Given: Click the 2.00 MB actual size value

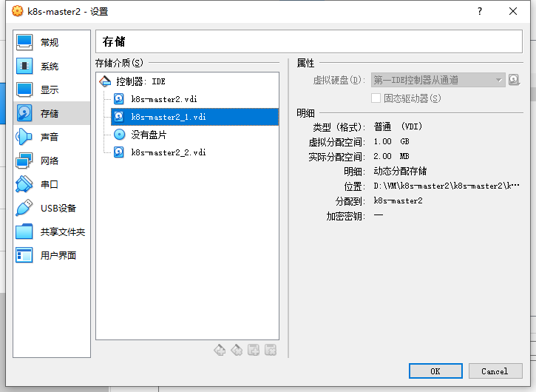Looking at the screenshot, I should (391, 156).
